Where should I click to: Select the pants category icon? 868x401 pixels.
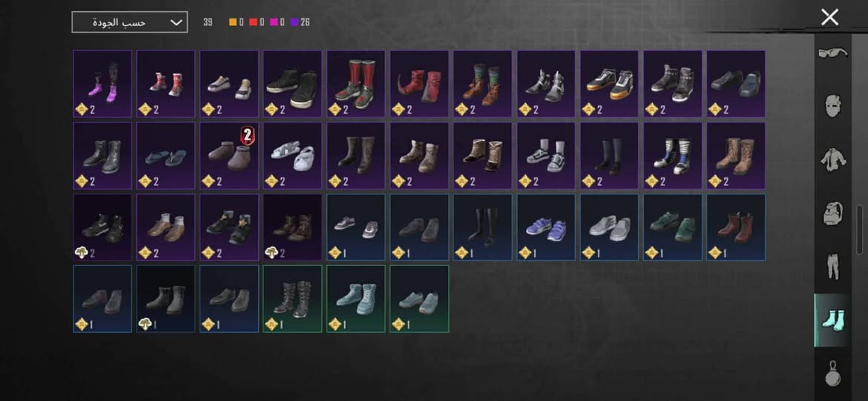pos(833,267)
